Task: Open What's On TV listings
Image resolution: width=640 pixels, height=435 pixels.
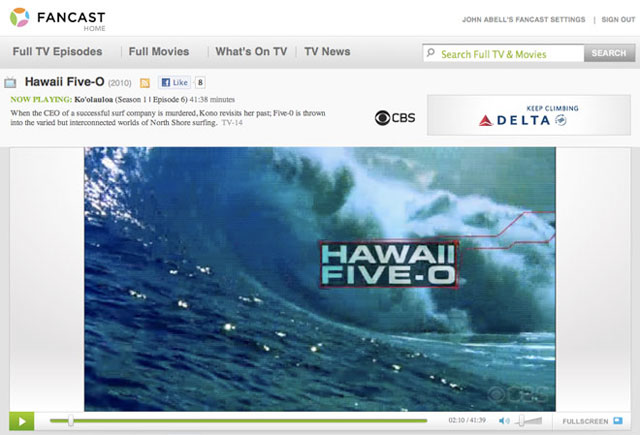Action: click(251, 52)
